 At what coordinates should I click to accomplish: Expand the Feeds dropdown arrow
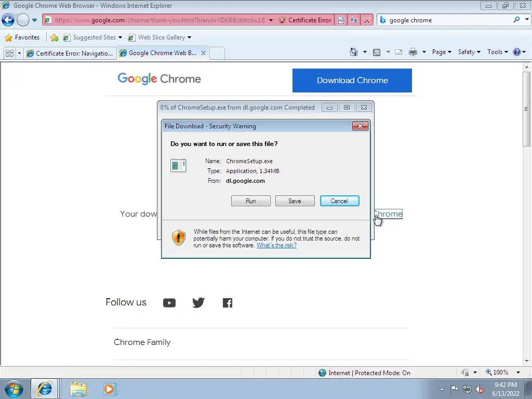tap(388, 52)
